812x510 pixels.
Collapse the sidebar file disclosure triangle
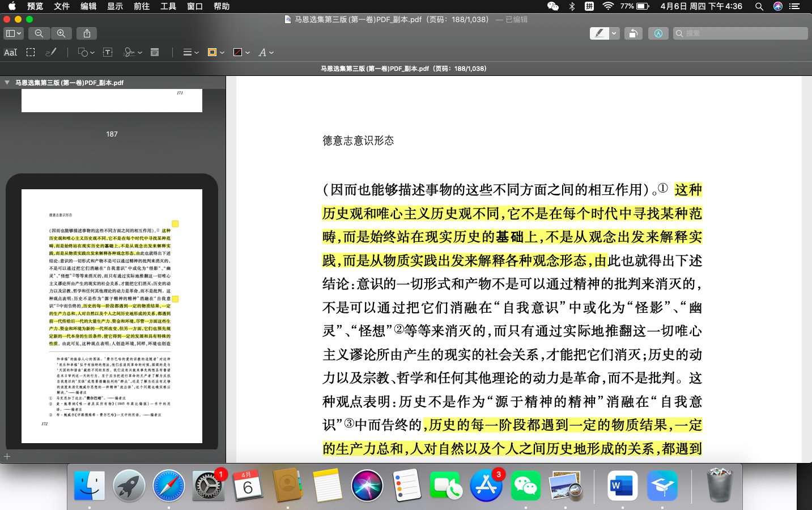(7, 83)
